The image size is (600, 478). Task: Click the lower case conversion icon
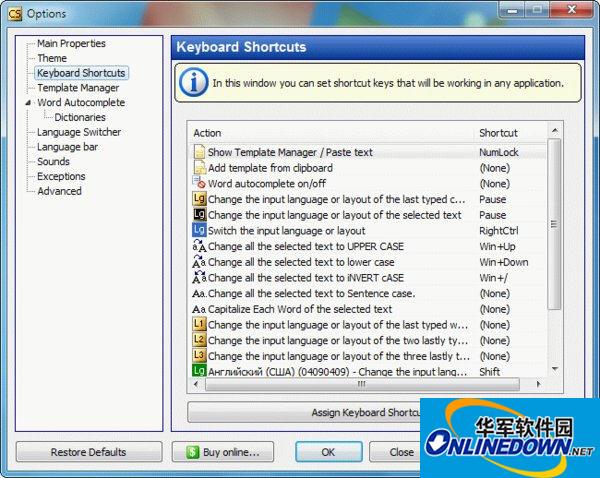click(199, 262)
